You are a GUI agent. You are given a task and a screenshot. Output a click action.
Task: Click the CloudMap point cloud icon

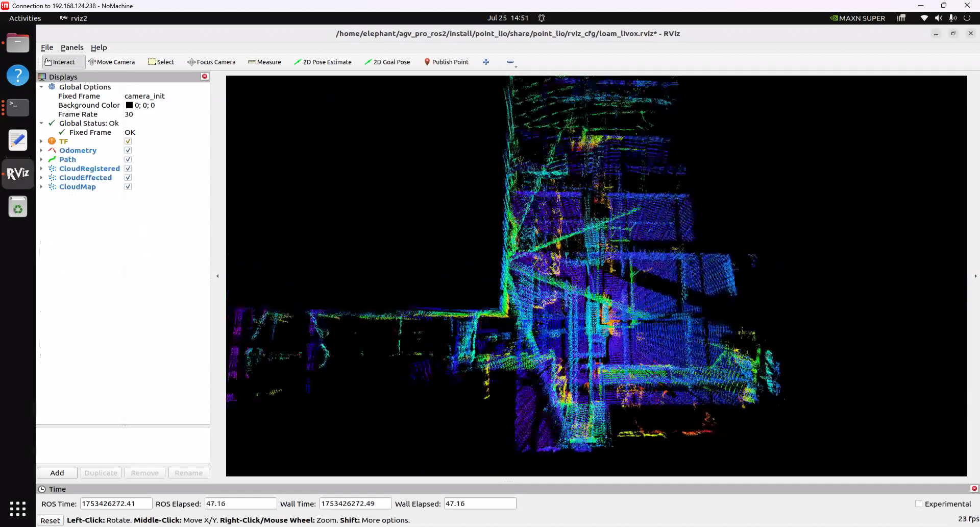click(52, 187)
